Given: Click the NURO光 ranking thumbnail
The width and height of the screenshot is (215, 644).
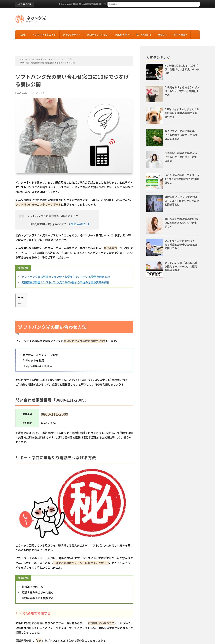Looking at the screenshot, I should 154,72.
